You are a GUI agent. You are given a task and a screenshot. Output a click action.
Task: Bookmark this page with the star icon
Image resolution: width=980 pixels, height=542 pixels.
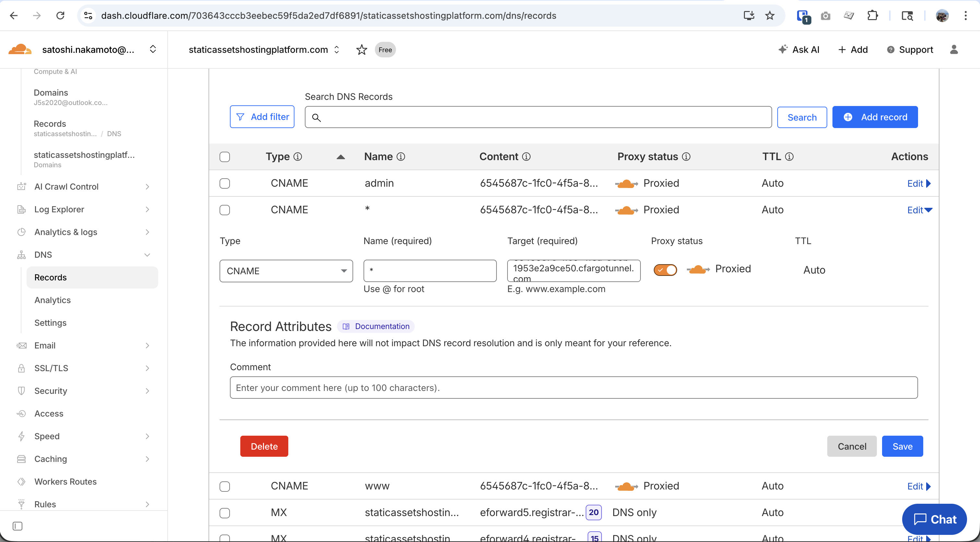[770, 16]
